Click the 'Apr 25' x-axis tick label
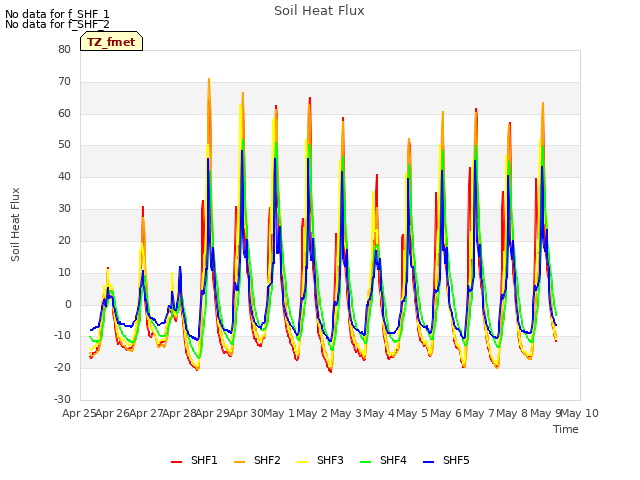Image resolution: width=640 pixels, height=480 pixels. 80,413
